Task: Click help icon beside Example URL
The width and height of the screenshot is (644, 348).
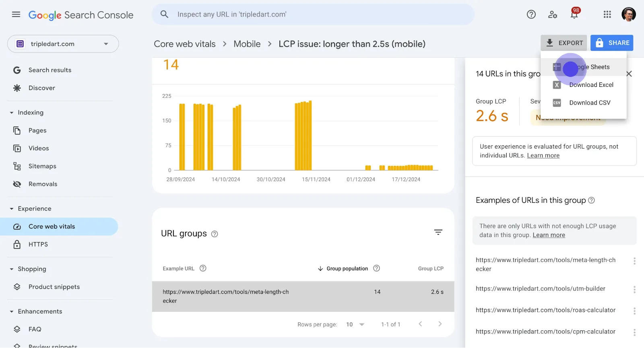Action: tap(203, 268)
